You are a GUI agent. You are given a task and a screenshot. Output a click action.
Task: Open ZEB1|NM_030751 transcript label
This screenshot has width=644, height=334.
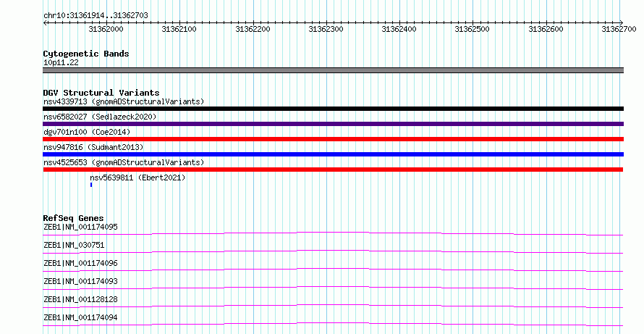(x=74, y=245)
